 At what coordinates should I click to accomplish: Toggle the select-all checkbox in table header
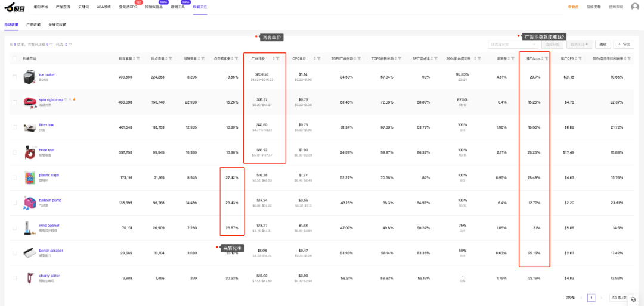[14, 58]
